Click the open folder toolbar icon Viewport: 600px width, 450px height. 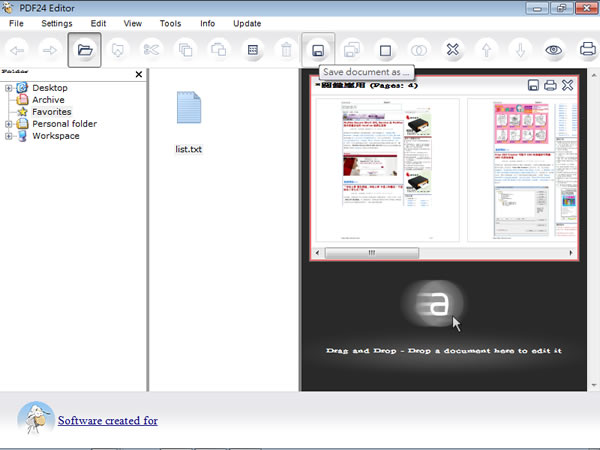tap(85, 49)
